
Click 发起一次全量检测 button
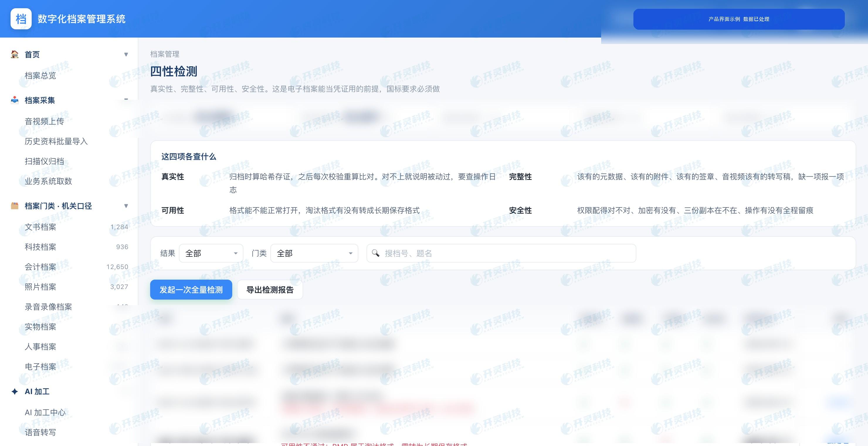point(191,290)
